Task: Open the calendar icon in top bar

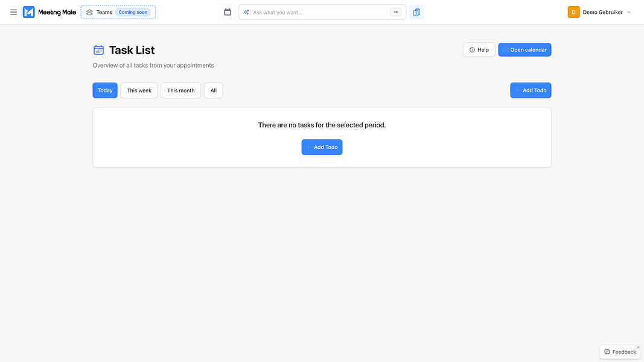Action: [228, 12]
